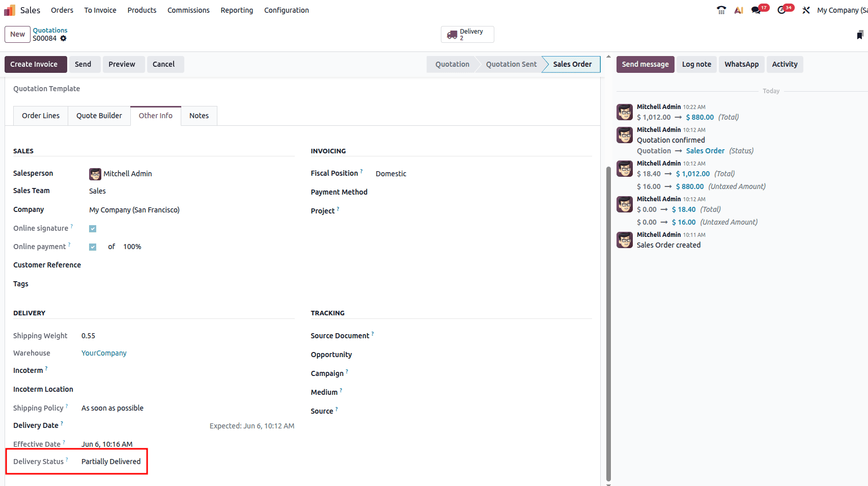The height and width of the screenshot is (486, 868).
Task: Select the Quotation status stage
Action: click(x=452, y=64)
